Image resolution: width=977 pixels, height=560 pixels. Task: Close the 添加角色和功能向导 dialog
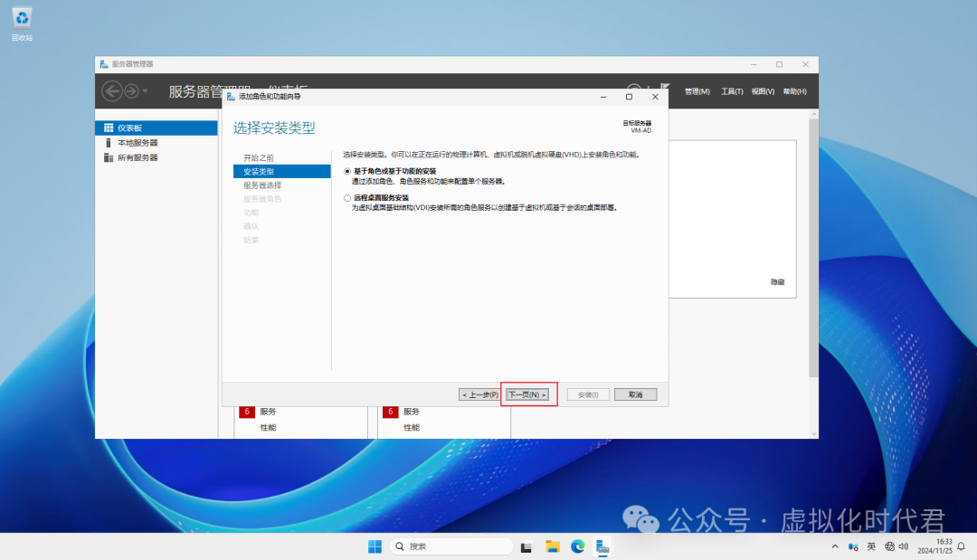655,97
